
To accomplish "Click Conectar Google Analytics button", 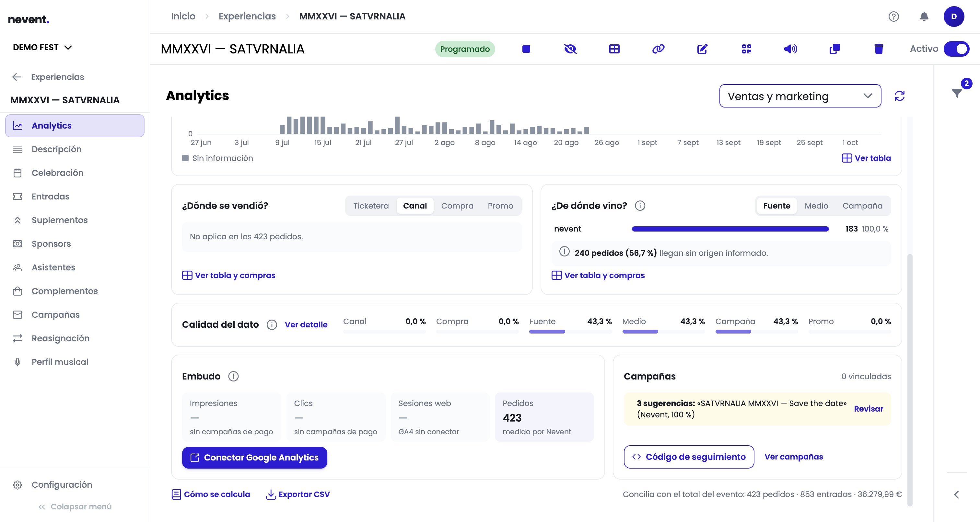I will point(254,457).
